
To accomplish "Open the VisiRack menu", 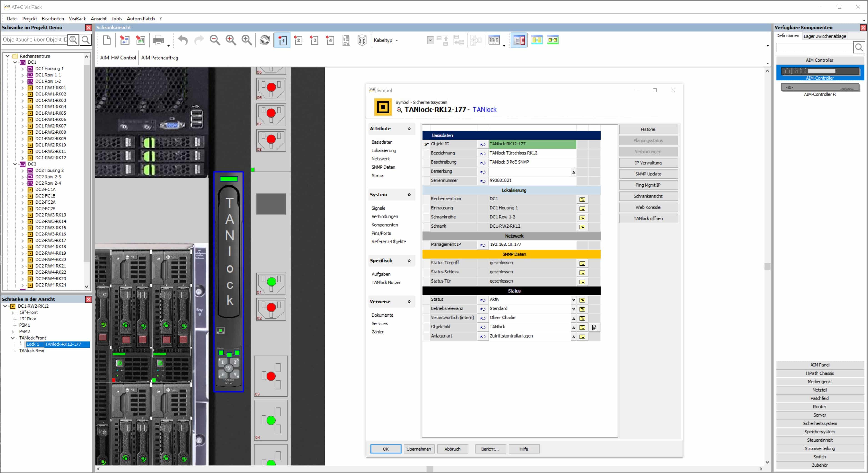I will pos(77,19).
